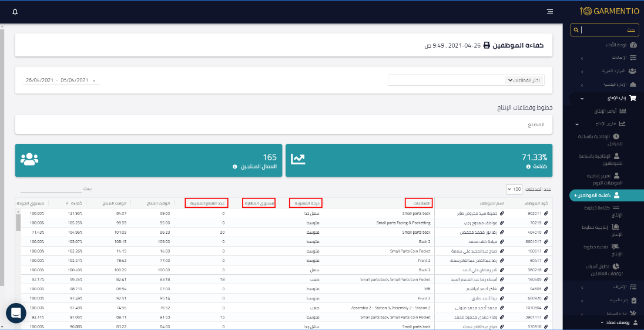644x330 pixels.
Task: Clear the date range with the x
Action: (93, 81)
